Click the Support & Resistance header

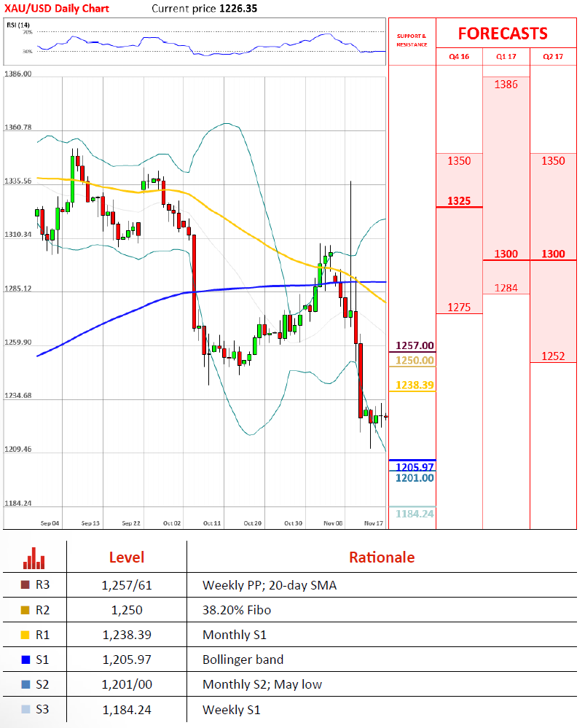coord(412,40)
